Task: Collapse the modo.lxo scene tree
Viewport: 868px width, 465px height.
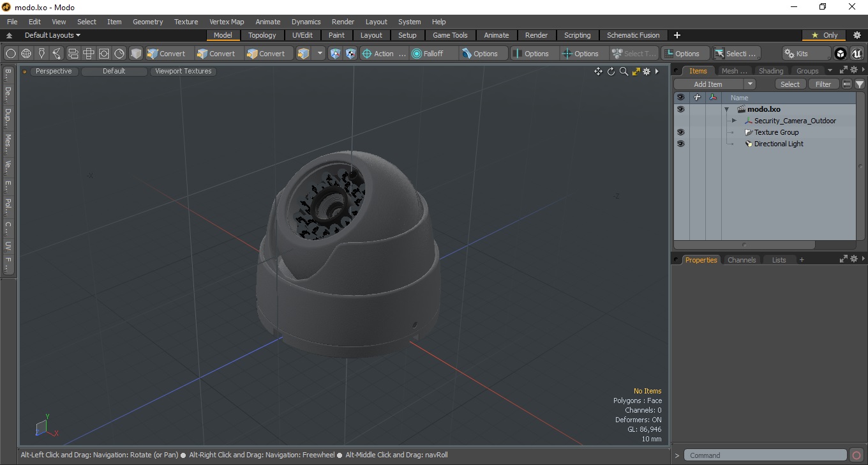Action: (x=726, y=109)
